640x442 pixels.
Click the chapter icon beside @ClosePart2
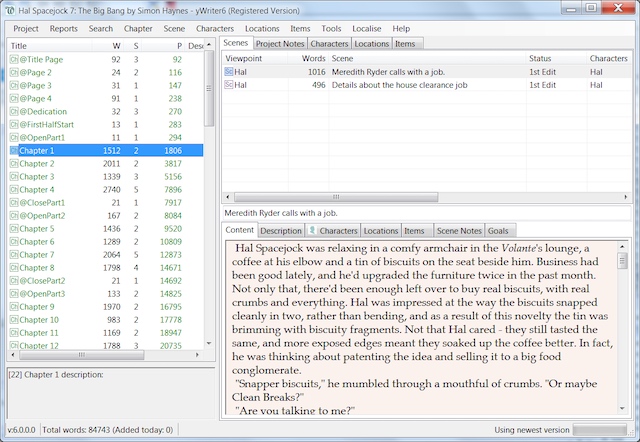coord(14,281)
